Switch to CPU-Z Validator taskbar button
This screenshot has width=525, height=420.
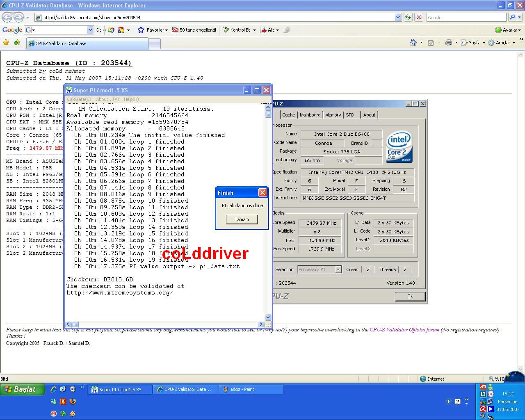(186, 389)
